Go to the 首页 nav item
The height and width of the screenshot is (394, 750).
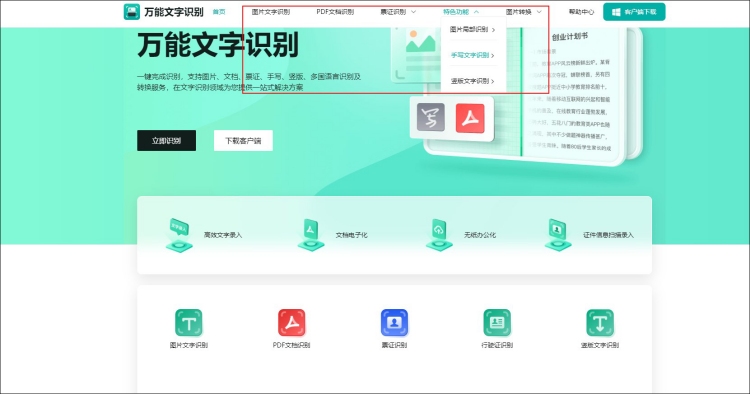(x=219, y=12)
